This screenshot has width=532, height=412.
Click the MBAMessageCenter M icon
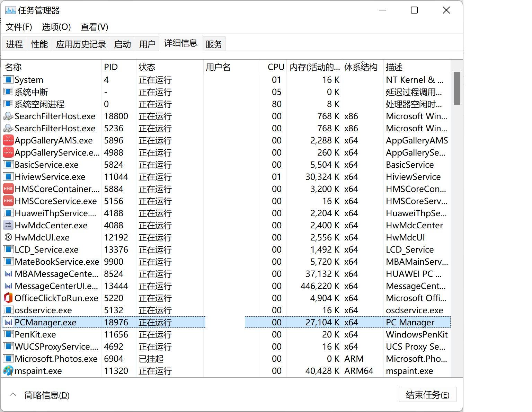click(x=8, y=274)
